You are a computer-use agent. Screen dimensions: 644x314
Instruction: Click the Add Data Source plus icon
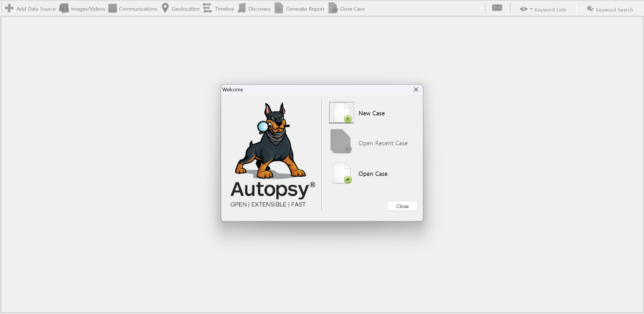[9, 8]
